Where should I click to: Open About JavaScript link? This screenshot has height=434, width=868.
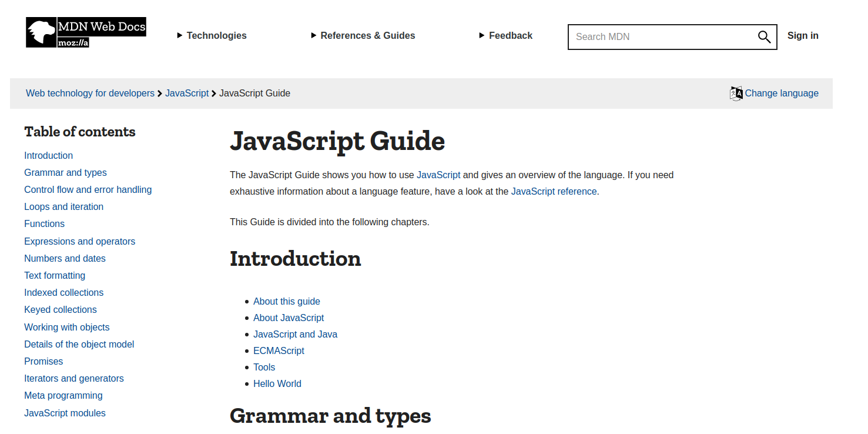point(289,318)
